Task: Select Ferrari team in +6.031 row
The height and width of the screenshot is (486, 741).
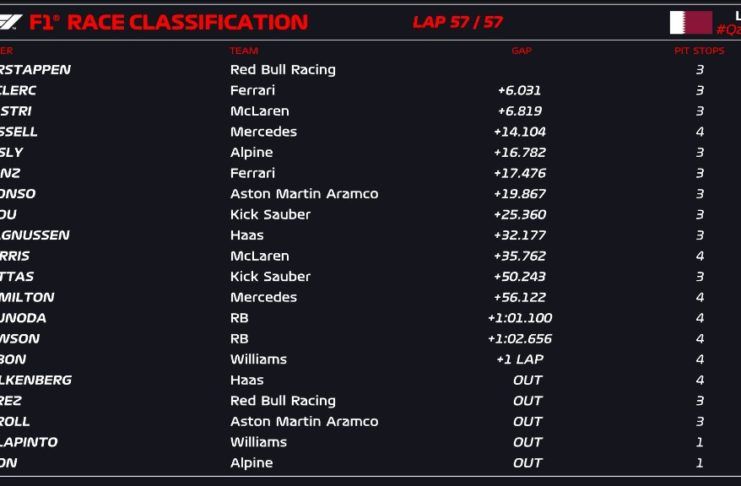Action: [x=252, y=90]
